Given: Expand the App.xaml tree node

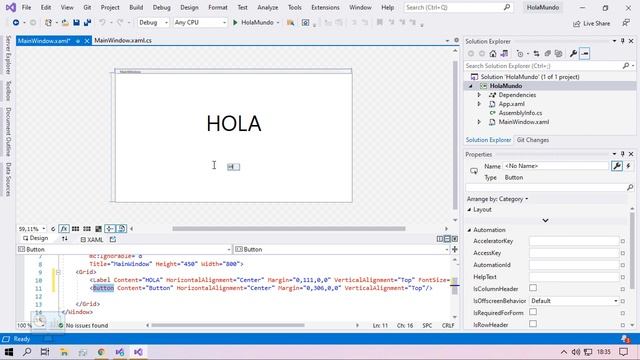Looking at the screenshot, I should coord(479,104).
